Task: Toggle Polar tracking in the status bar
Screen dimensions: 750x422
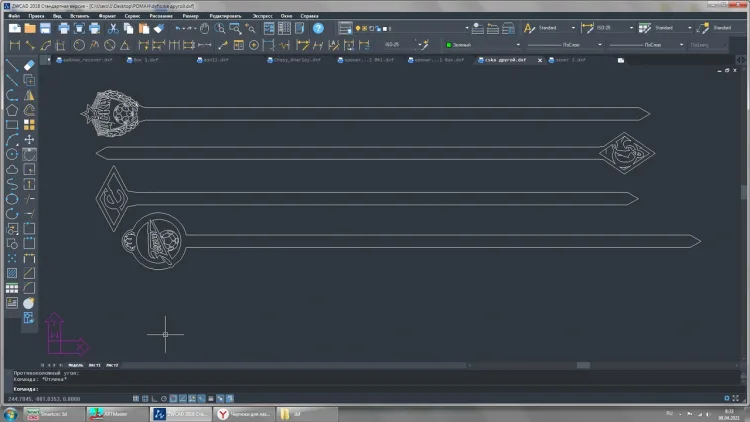Action: [x=164, y=399]
